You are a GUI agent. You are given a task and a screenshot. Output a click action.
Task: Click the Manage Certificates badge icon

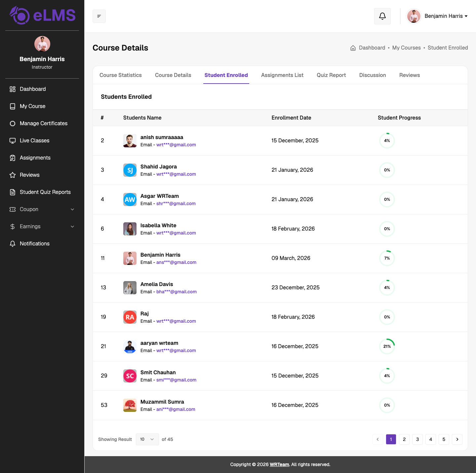[13, 124]
